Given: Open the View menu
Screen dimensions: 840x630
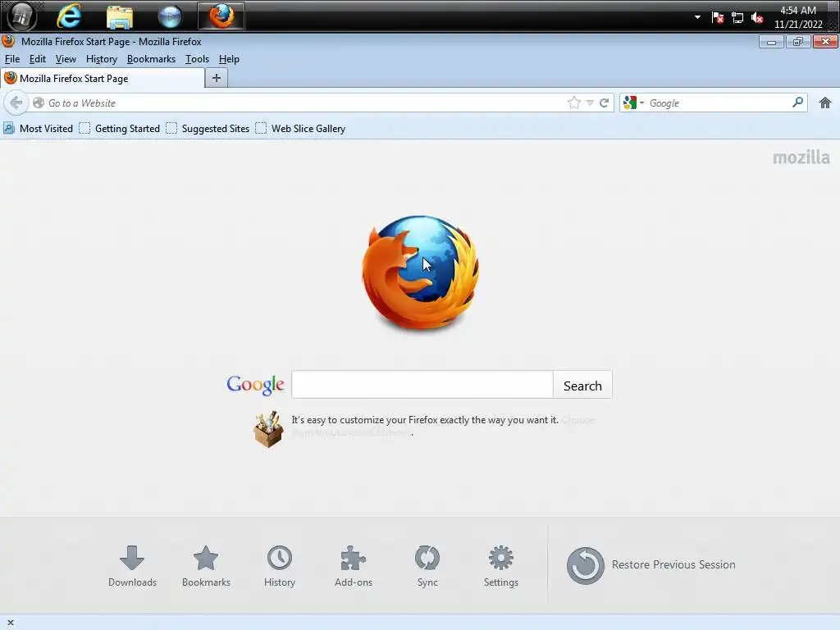Looking at the screenshot, I should click(x=66, y=59).
